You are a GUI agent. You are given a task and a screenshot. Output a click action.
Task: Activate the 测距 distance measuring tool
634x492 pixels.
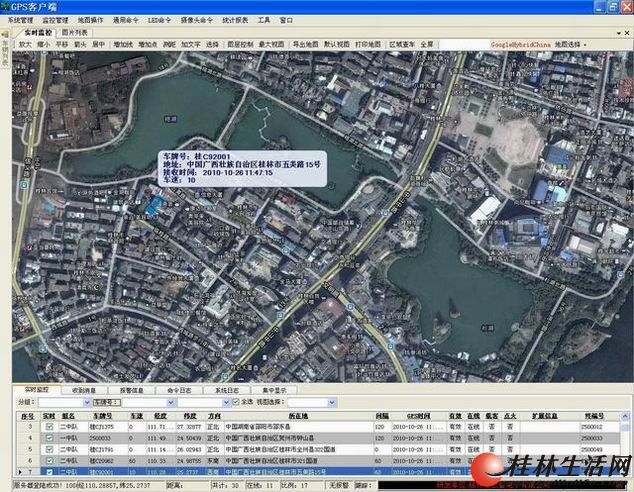(169, 44)
